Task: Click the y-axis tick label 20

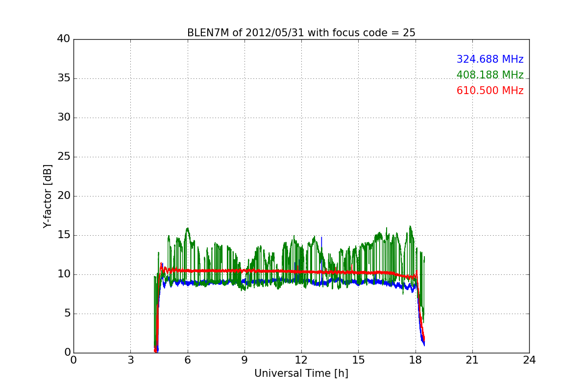Action: 64,196
